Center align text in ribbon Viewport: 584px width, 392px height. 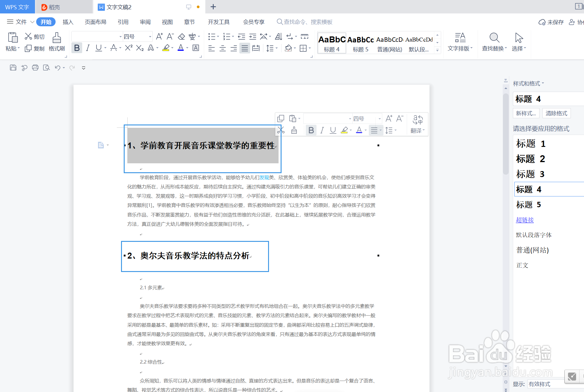[x=223, y=48]
